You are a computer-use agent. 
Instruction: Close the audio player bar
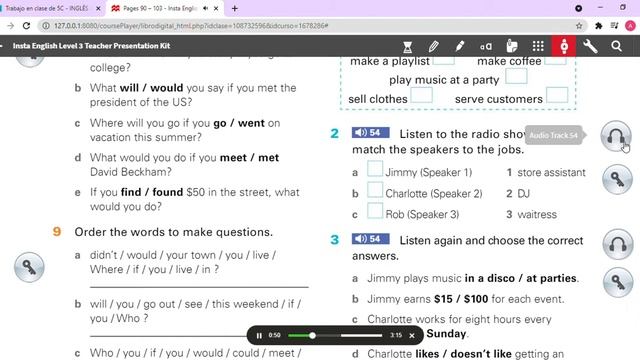412,336
